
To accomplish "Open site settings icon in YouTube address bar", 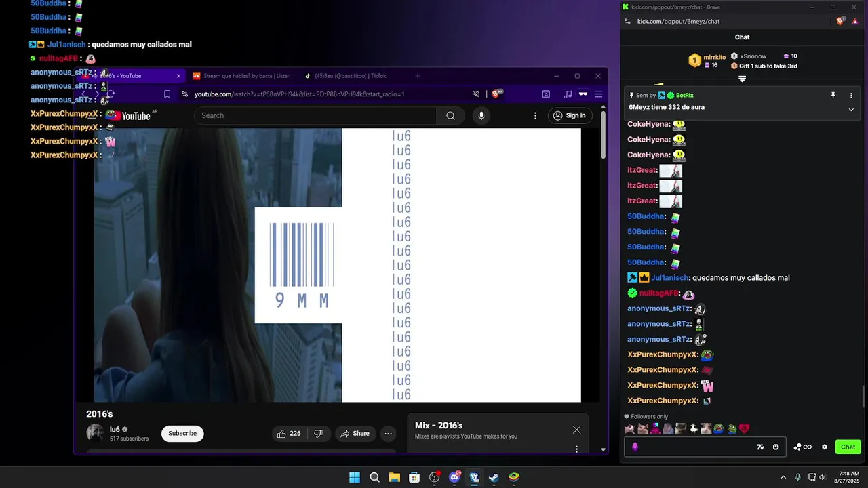I will (x=184, y=94).
